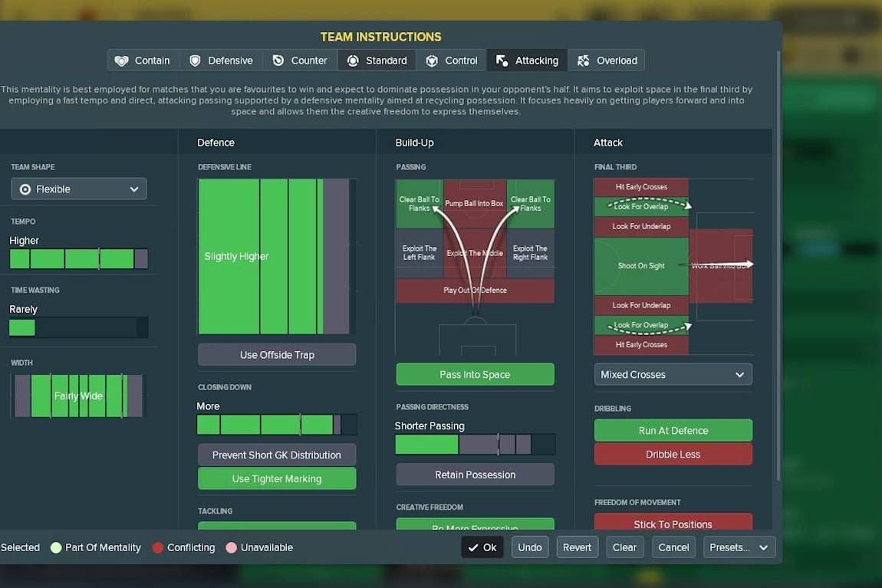
Task: Toggle Run At Defence instruction
Action: point(673,431)
